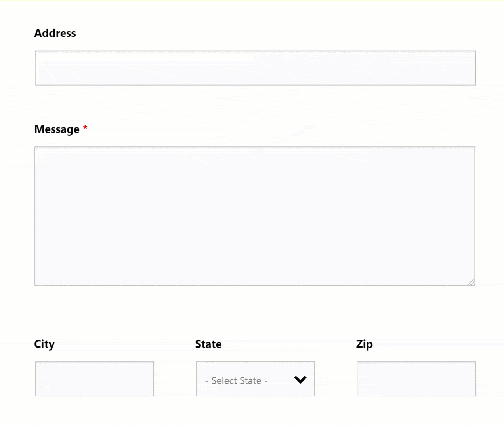Click into the Zip input field
The width and height of the screenshot is (504, 426).
point(416,379)
